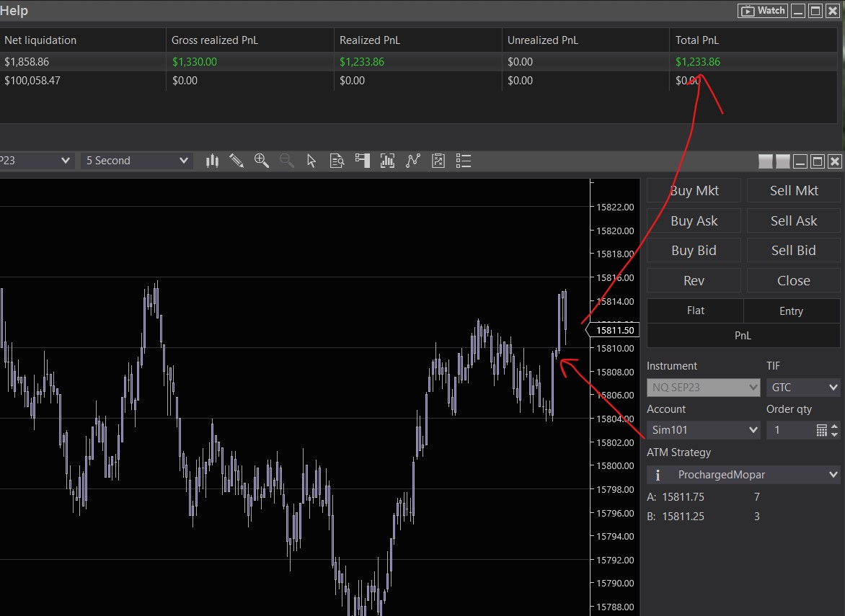Open chart Properties list icon
The height and width of the screenshot is (616, 845).
[x=463, y=161]
